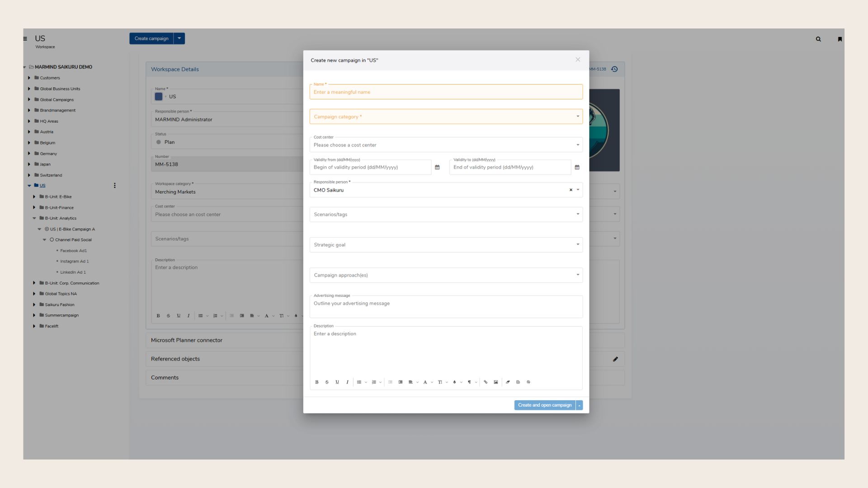Open the Validity to calendar picker
This screenshot has height=488, width=868.
click(577, 167)
